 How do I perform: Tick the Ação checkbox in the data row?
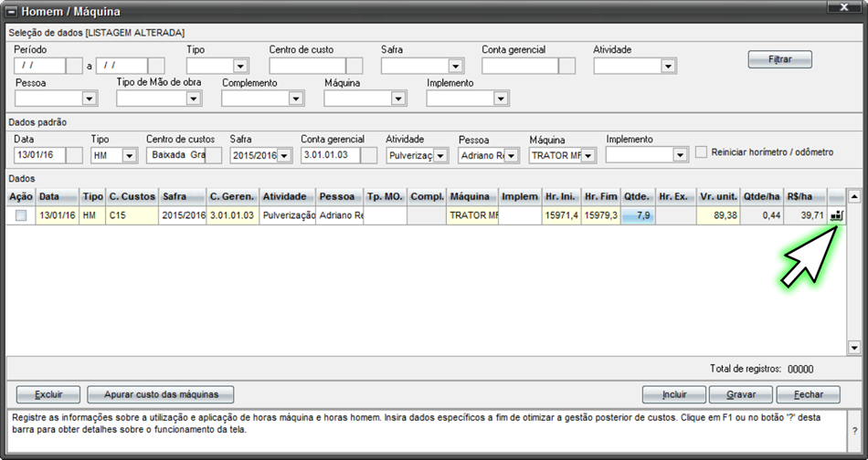click(21, 215)
